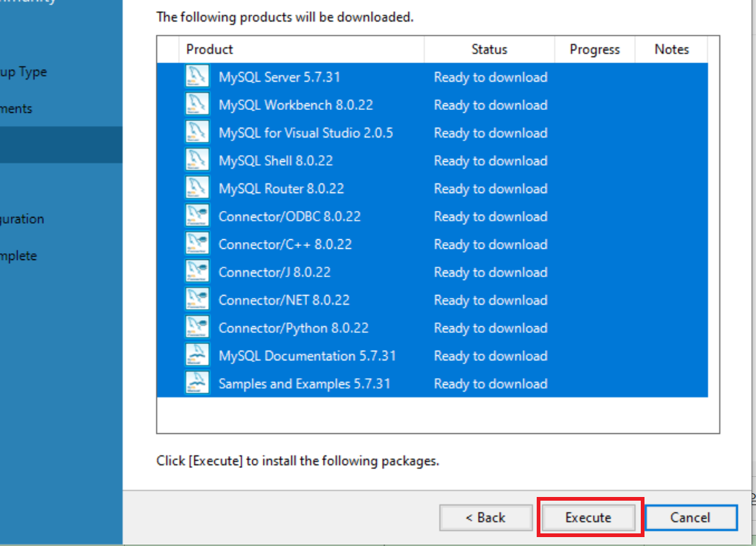Click the Connector/Python row status cell
This screenshot has width=756, height=546.
[491, 328]
